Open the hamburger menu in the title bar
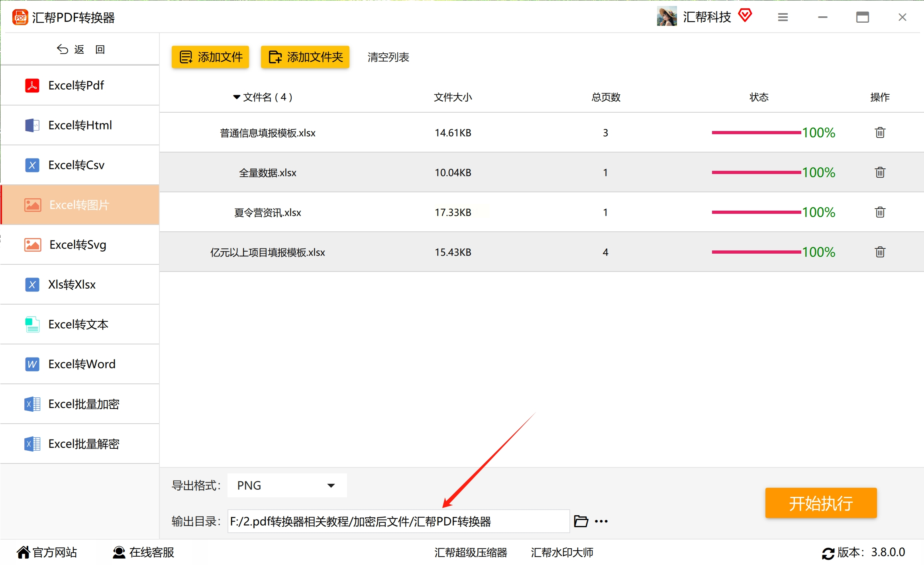924x565 pixels. [783, 17]
